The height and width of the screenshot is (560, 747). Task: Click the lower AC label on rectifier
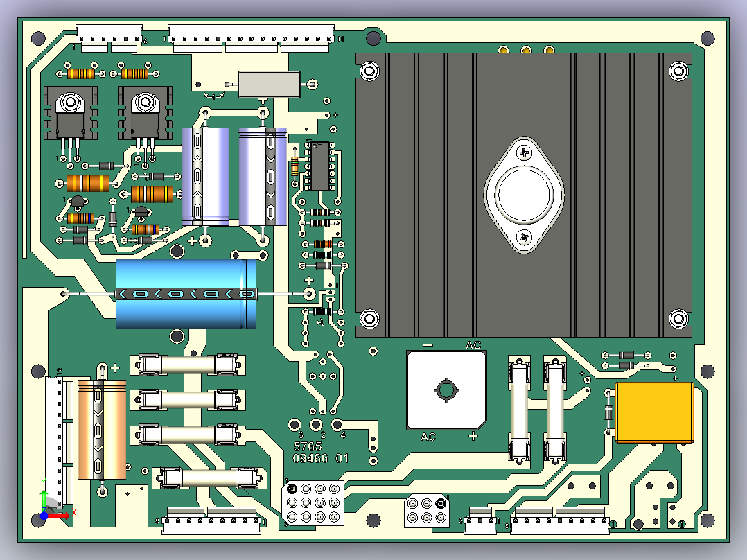pyautogui.click(x=428, y=437)
